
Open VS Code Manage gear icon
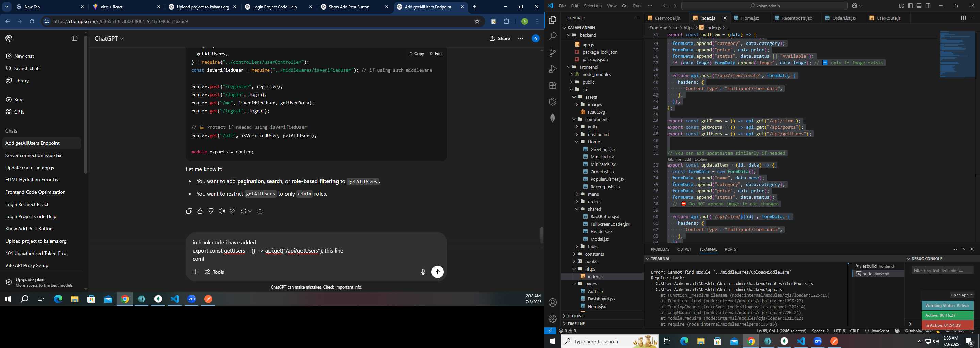pyautogui.click(x=552, y=319)
